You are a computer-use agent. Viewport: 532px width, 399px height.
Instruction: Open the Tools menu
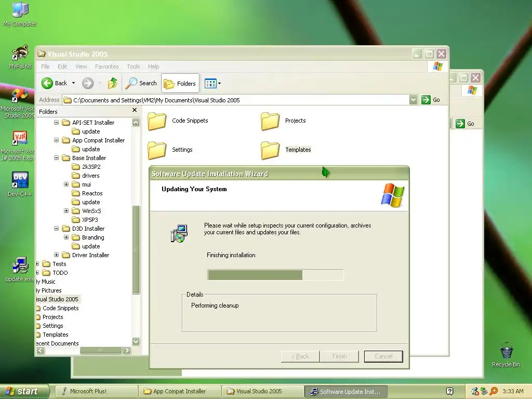(x=134, y=66)
